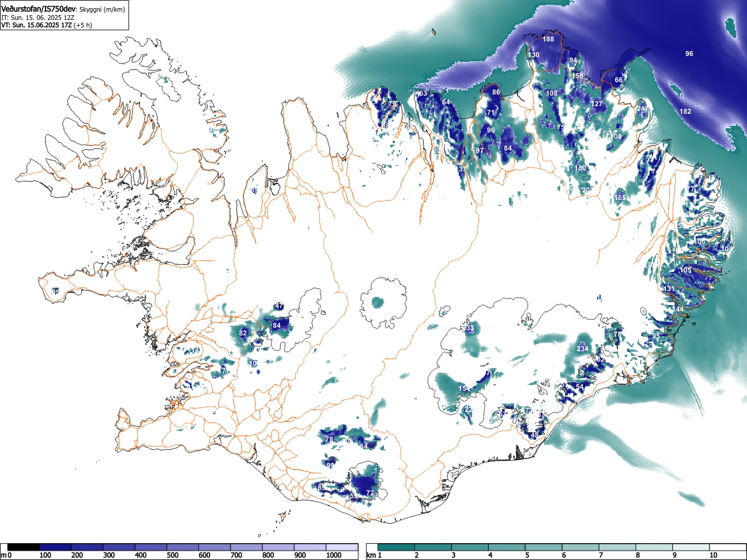Click the 33 visibility value on the map

(470, 328)
